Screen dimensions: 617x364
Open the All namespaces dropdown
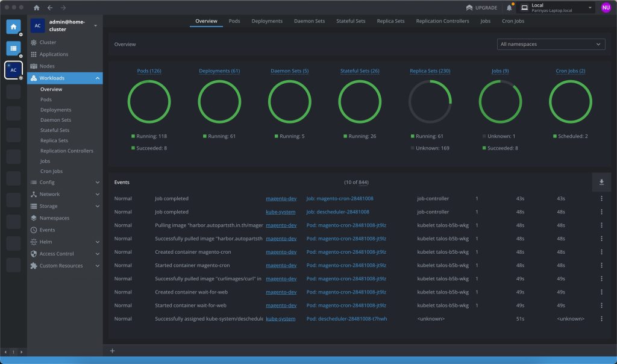(x=551, y=44)
